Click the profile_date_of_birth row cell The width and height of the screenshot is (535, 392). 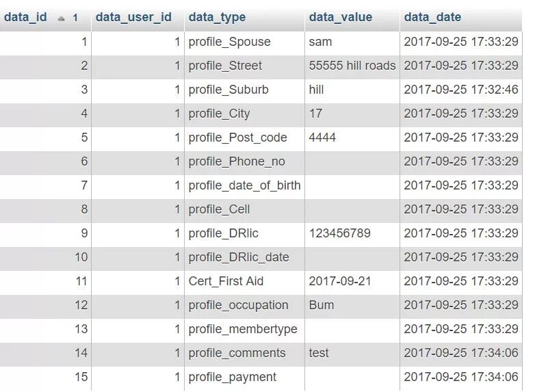click(x=244, y=185)
